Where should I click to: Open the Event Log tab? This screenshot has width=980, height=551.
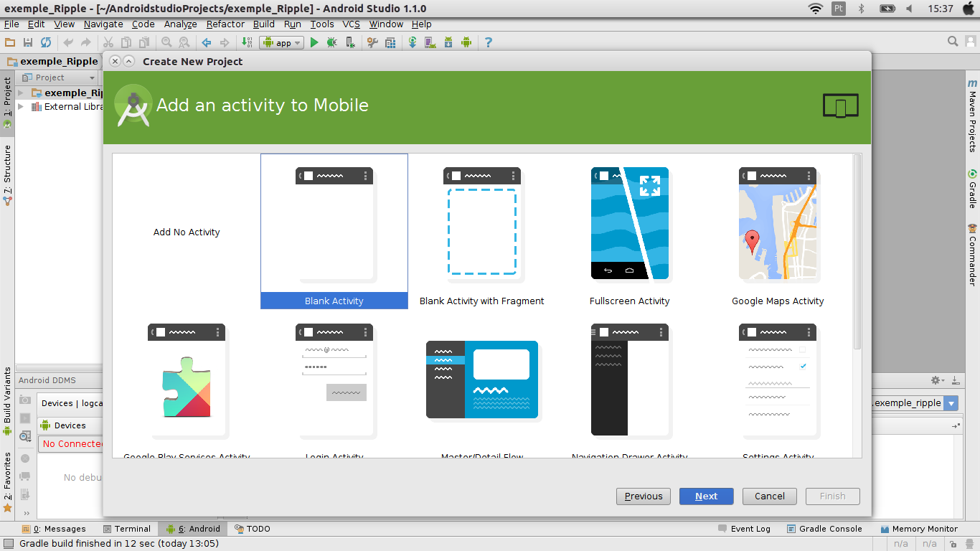(744, 529)
